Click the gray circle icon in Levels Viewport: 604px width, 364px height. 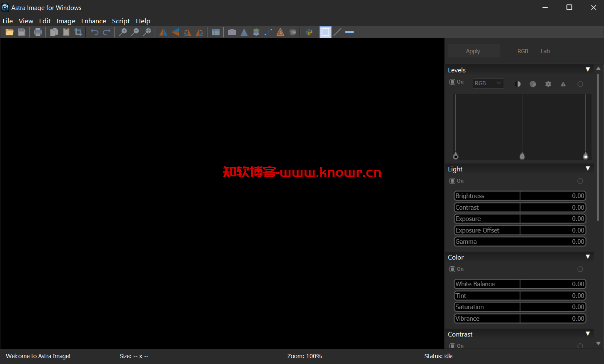533,84
